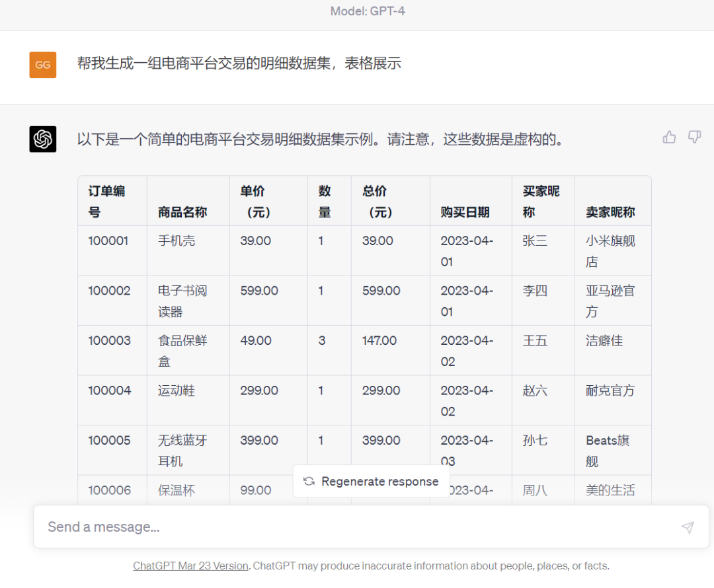714x588 pixels.
Task: Click the orange GG profile badge
Action: (x=42, y=65)
